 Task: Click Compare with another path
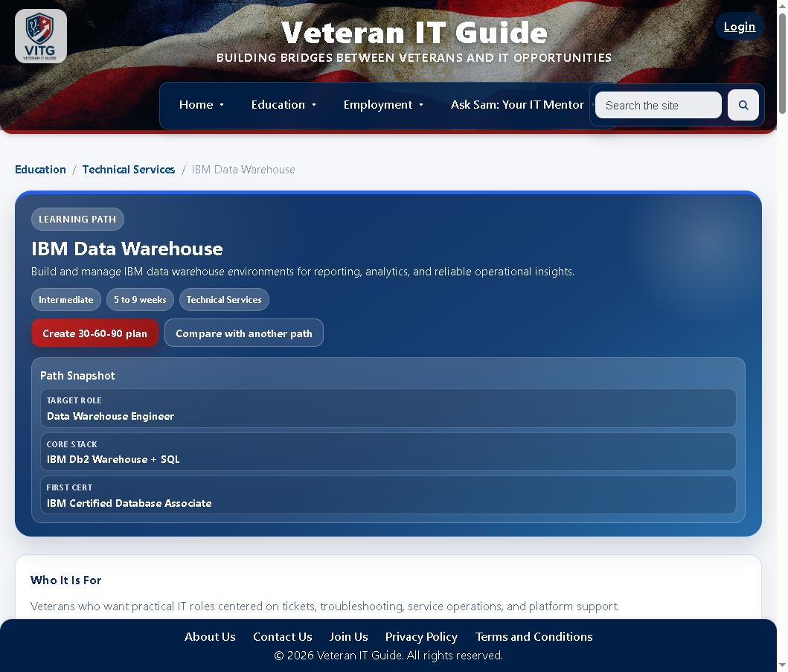coord(244,333)
